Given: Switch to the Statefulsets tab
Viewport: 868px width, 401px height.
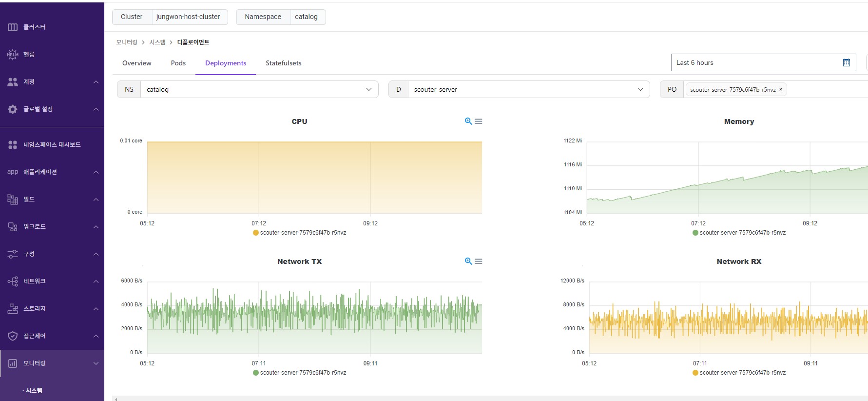Looking at the screenshot, I should pos(284,63).
